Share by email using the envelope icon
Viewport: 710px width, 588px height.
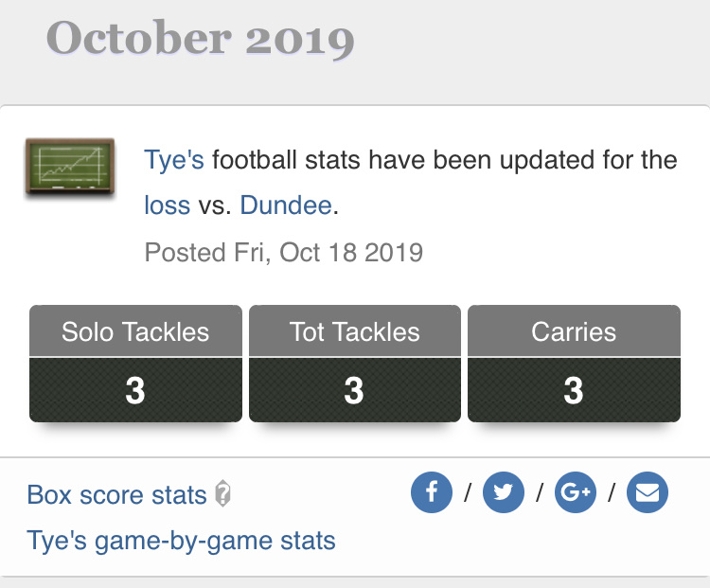pyautogui.click(x=648, y=492)
